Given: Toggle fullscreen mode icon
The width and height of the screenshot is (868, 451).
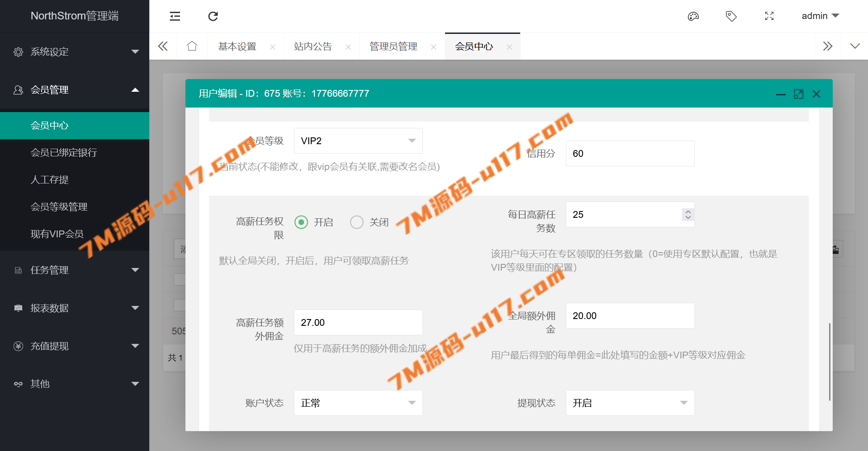Looking at the screenshot, I should [769, 16].
